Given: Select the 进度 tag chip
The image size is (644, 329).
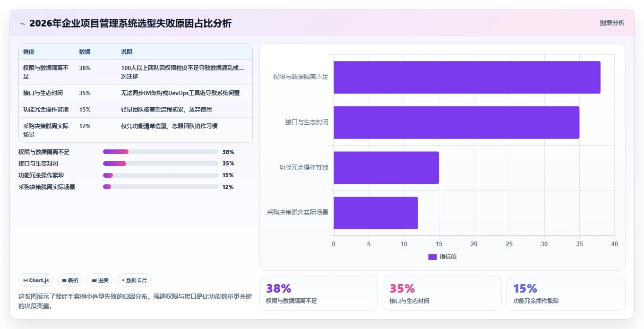Looking at the screenshot, I should pyautogui.click(x=100, y=280).
